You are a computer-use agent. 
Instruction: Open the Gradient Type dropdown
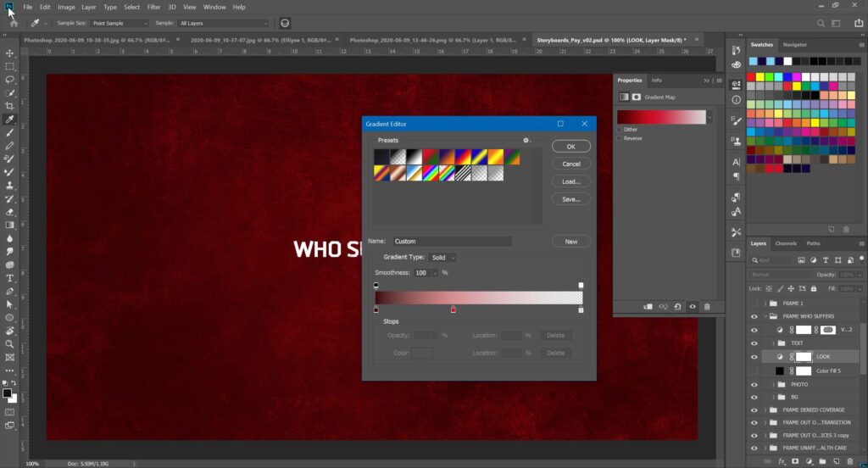[443, 257]
